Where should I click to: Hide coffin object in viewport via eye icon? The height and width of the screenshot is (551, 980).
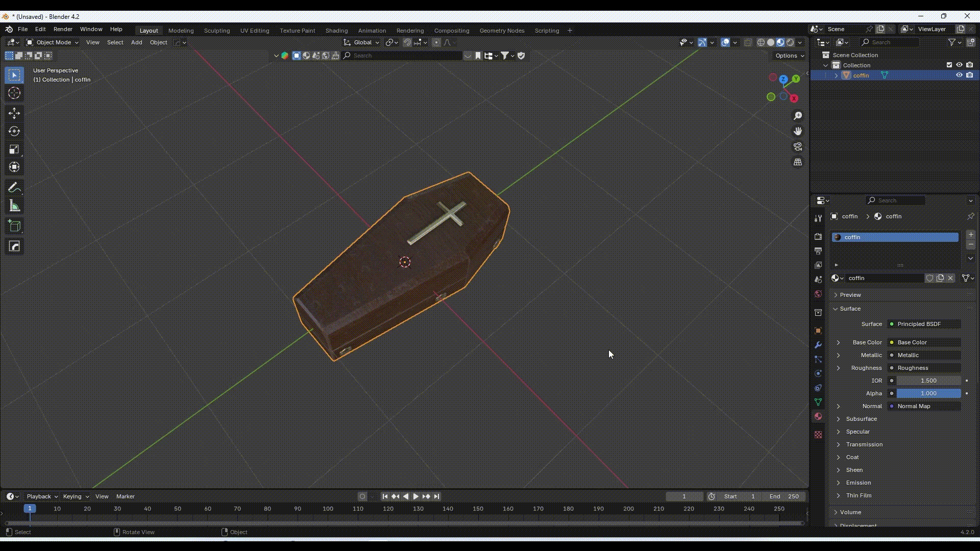[x=959, y=75]
